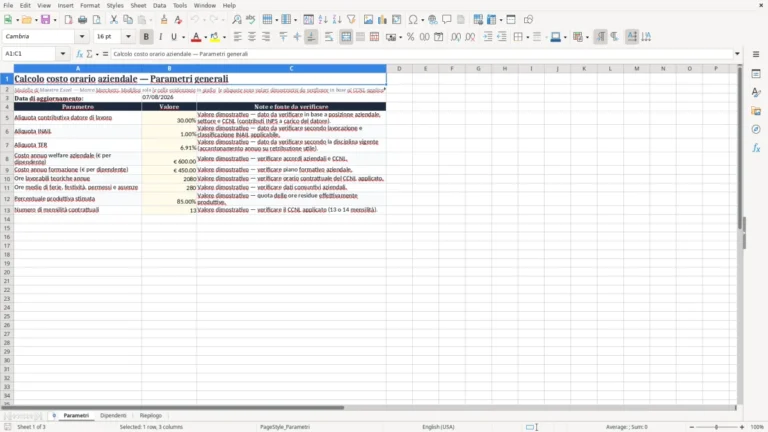Click the Merge and center cells icon
This screenshot has height=432, width=768.
coord(346,37)
